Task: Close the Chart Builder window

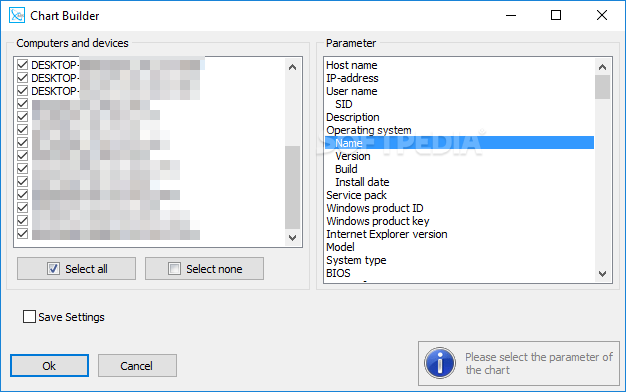Action: tap(602, 16)
